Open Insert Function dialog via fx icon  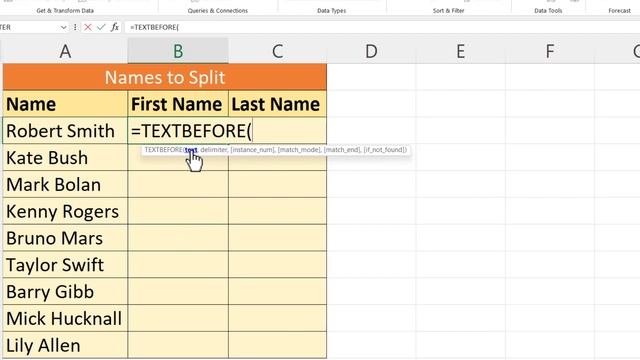click(x=115, y=27)
